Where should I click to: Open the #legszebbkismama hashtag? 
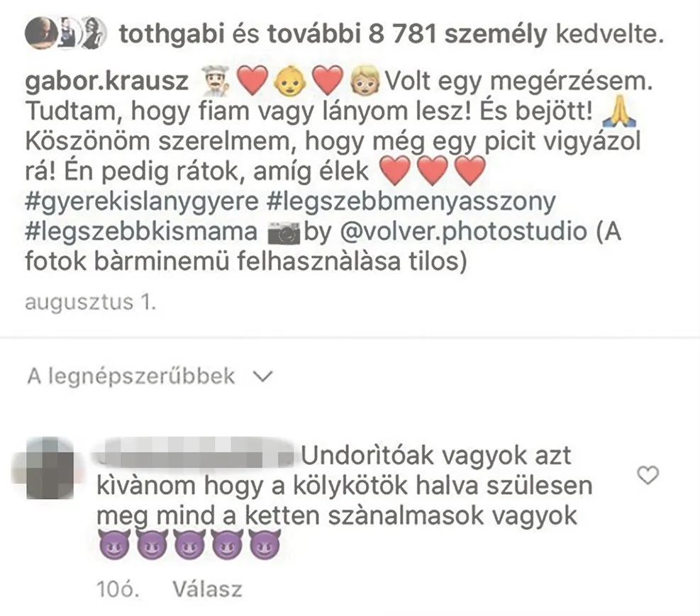pos(142,232)
